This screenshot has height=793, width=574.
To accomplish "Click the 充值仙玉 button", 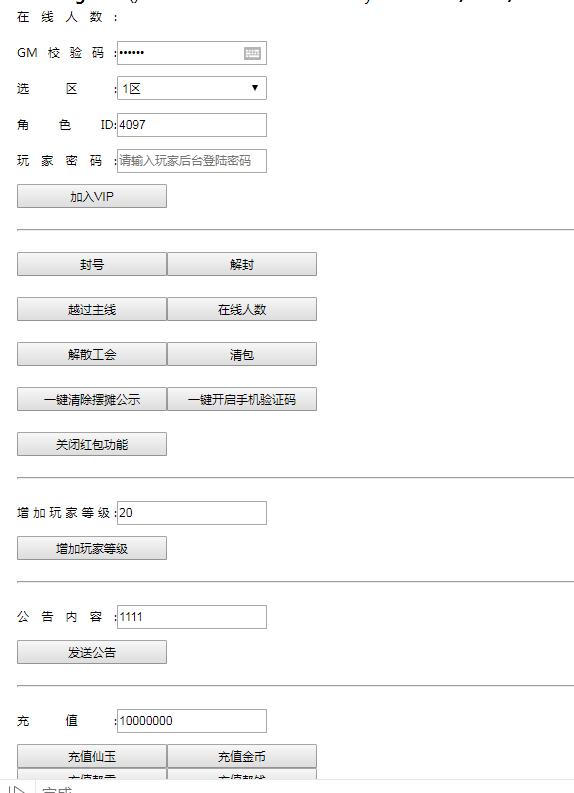I will [92, 756].
